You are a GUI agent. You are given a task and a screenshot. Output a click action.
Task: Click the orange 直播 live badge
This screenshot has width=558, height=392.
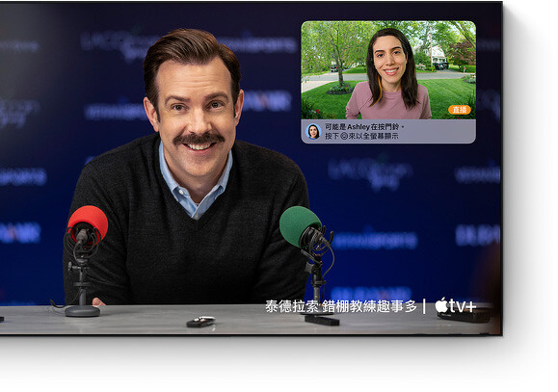(x=460, y=110)
